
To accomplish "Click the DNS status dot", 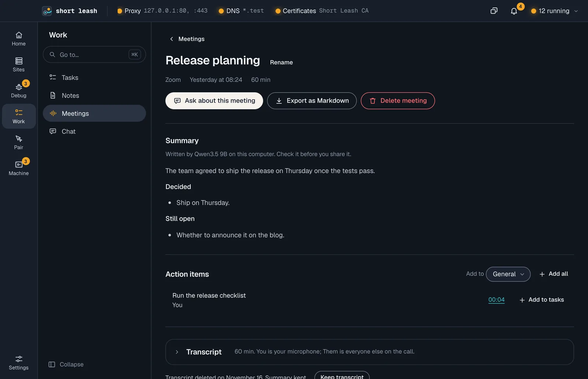I will tap(221, 11).
